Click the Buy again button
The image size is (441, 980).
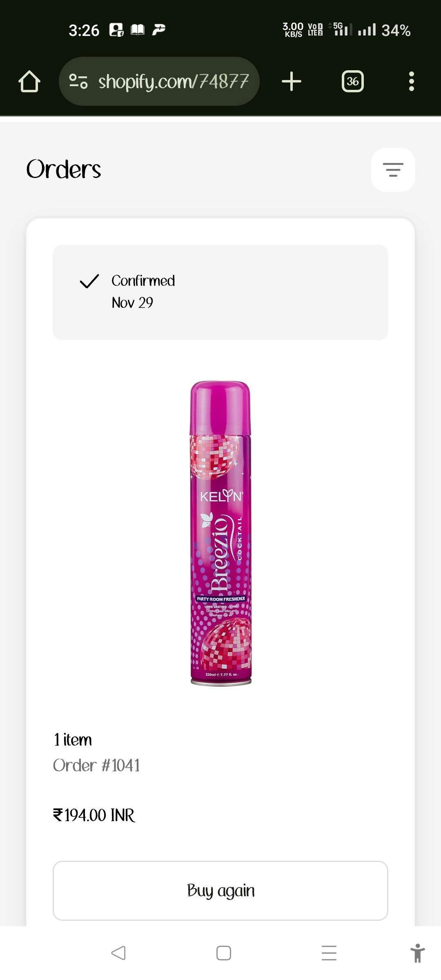(220, 891)
